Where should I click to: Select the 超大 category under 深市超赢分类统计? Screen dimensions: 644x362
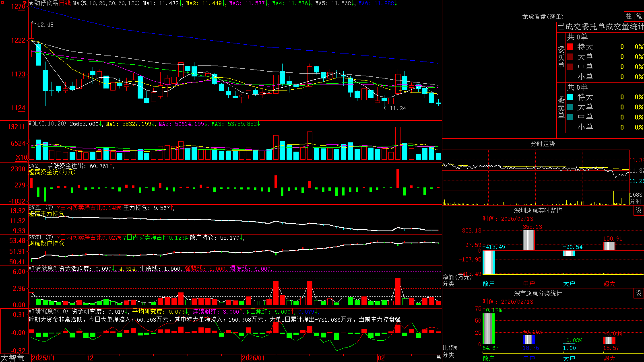pos(609,358)
